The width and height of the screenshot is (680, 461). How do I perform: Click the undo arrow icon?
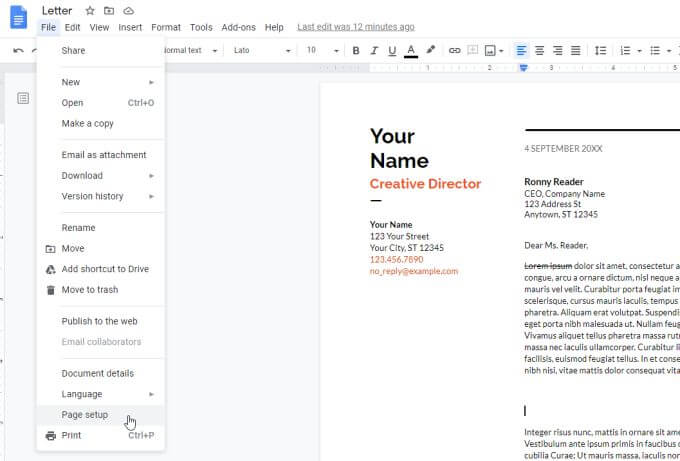[x=18, y=50]
